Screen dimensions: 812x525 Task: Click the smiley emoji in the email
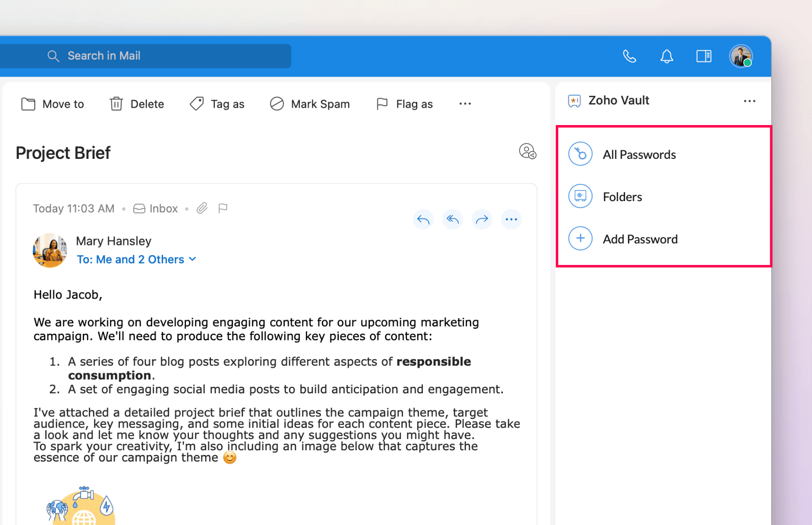click(x=230, y=458)
